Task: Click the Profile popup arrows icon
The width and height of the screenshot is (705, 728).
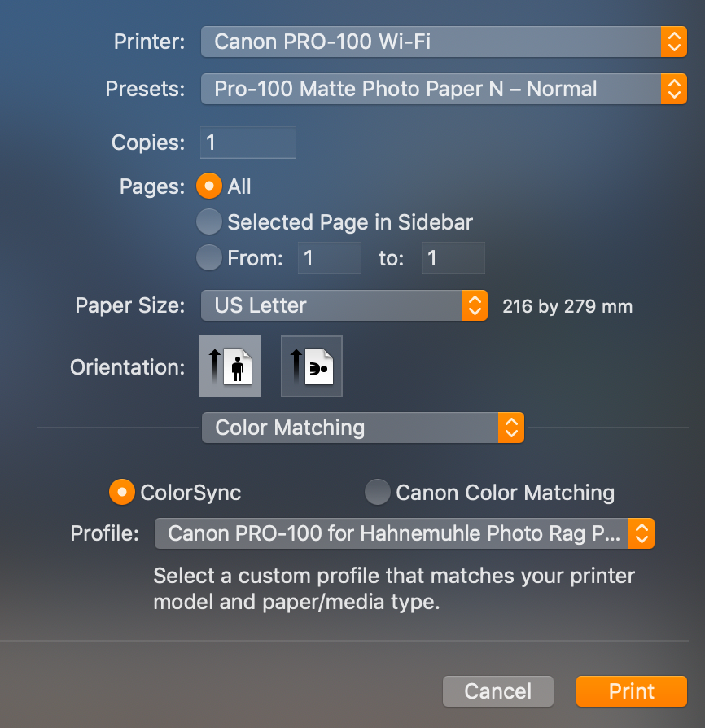Action: click(x=642, y=533)
